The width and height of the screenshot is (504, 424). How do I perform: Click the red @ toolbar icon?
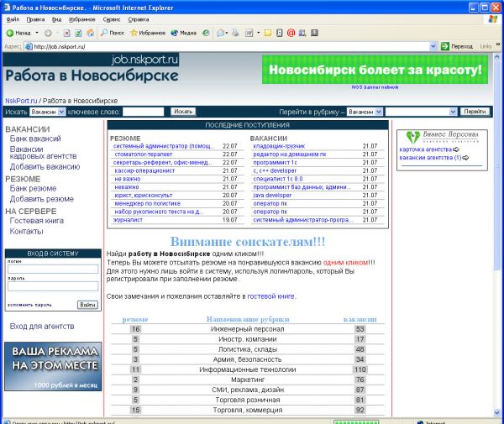291,33
